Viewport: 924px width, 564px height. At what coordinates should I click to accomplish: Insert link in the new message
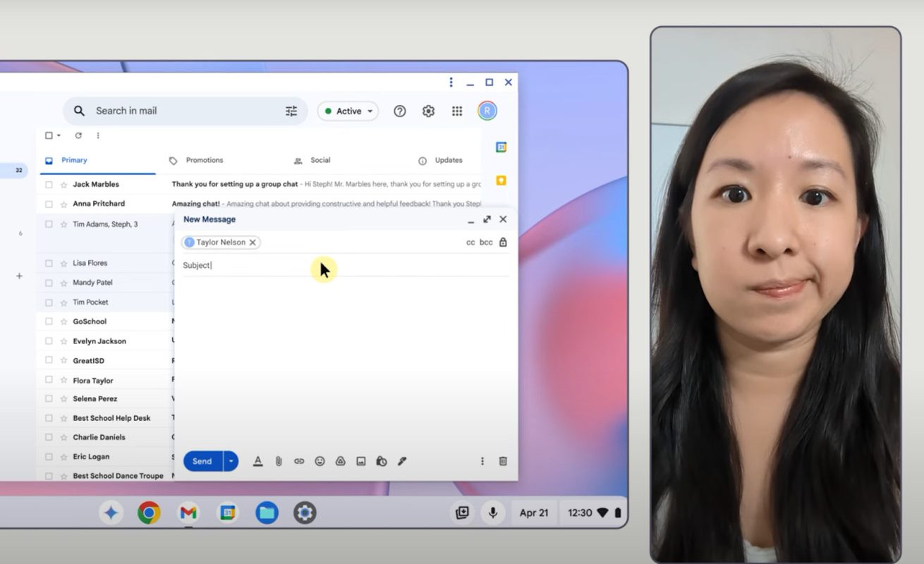[299, 461]
